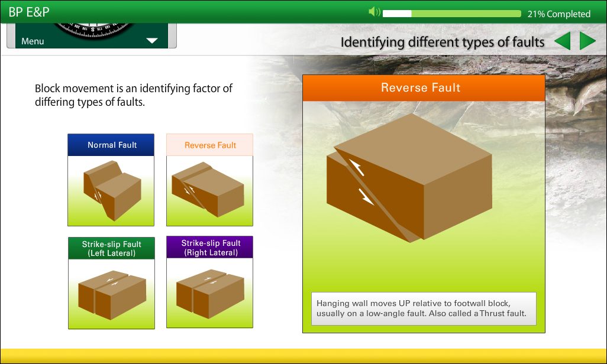This screenshot has width=607, height=364.
Task: Go to previous page with left arrow
Action: coord(563,41)
